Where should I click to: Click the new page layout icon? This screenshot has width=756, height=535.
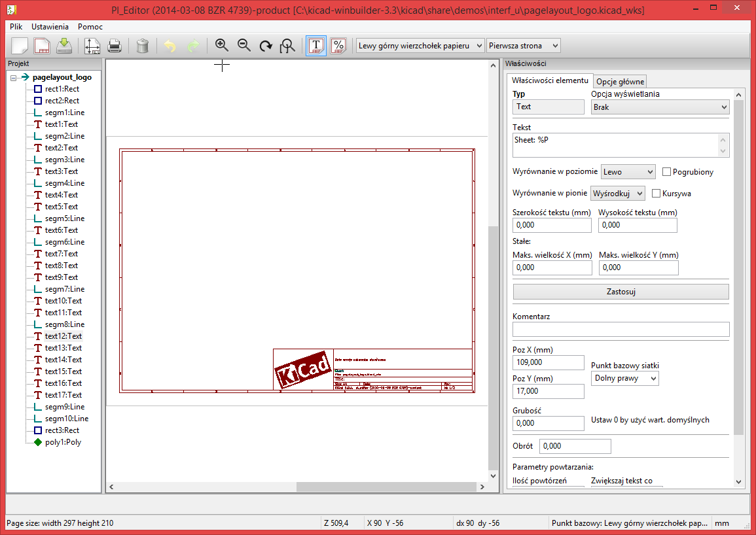click(20, 46)
